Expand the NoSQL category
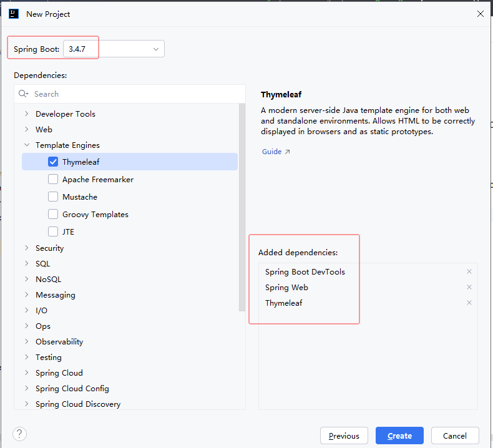 coord(27,279)
